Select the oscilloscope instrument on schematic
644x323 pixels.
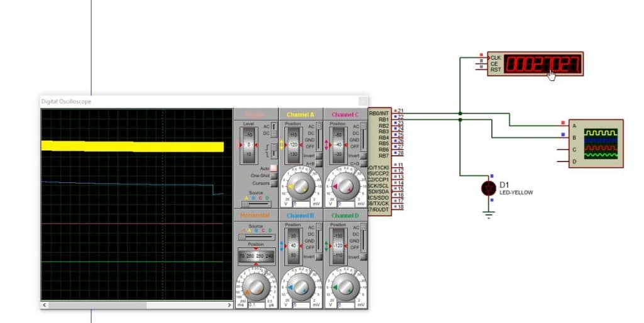coord(596,144)
